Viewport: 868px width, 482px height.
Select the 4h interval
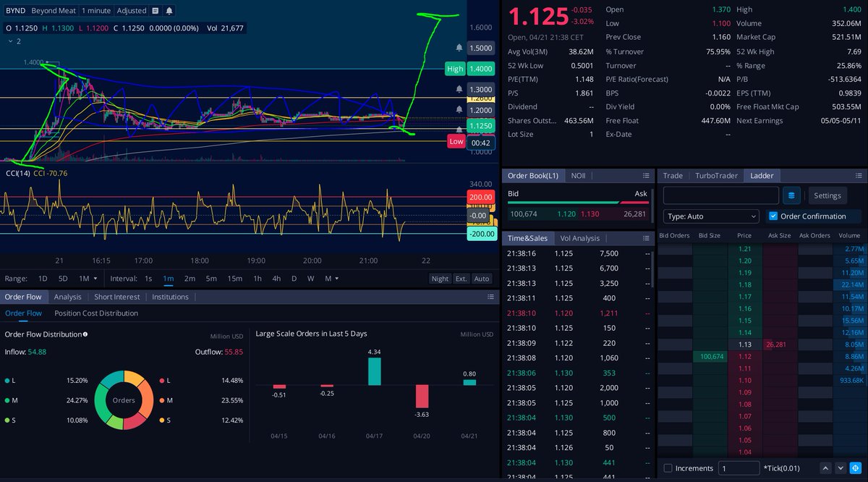coord(276,279)
